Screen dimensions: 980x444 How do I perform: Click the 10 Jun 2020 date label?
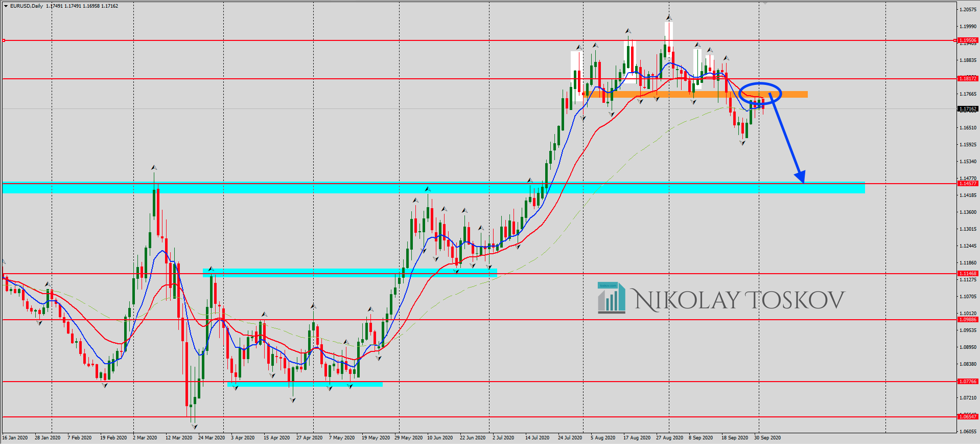[x=440, y=438]
